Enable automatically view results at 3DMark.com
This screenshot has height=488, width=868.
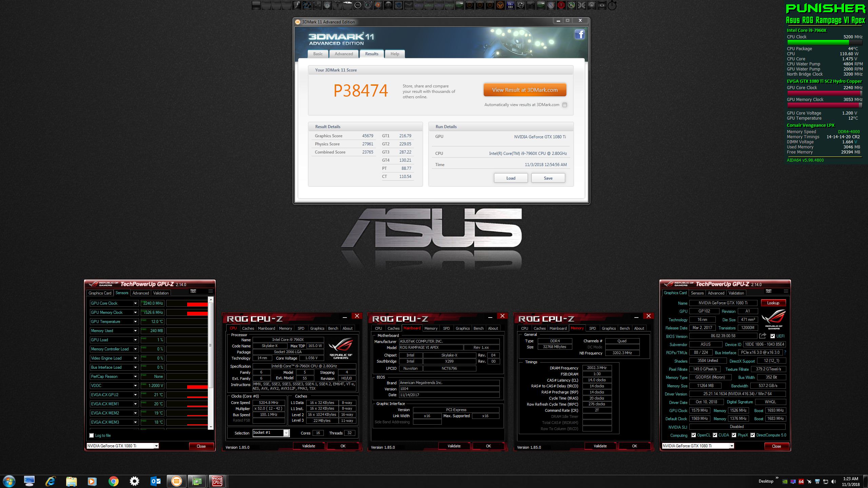[x=565, y=105]
